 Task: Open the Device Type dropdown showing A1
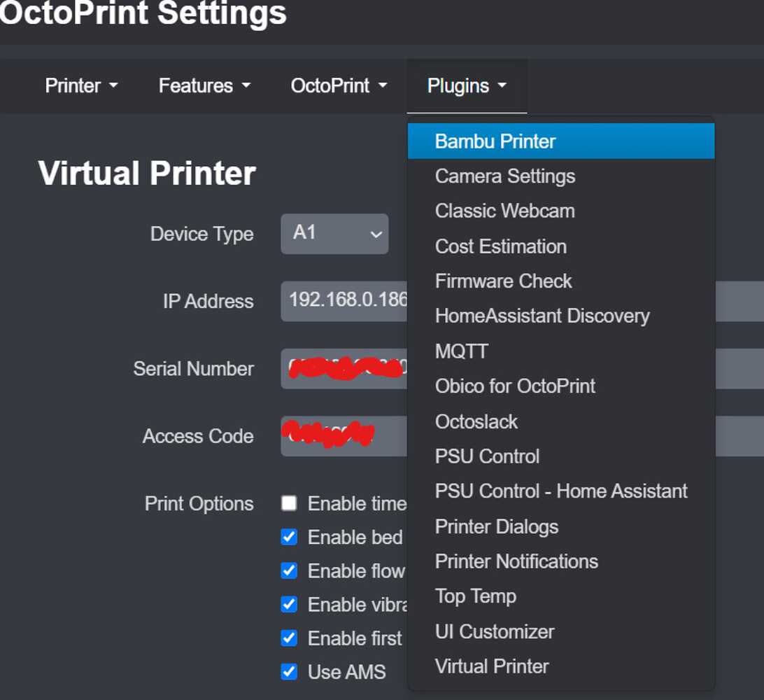tap(334, 234)
